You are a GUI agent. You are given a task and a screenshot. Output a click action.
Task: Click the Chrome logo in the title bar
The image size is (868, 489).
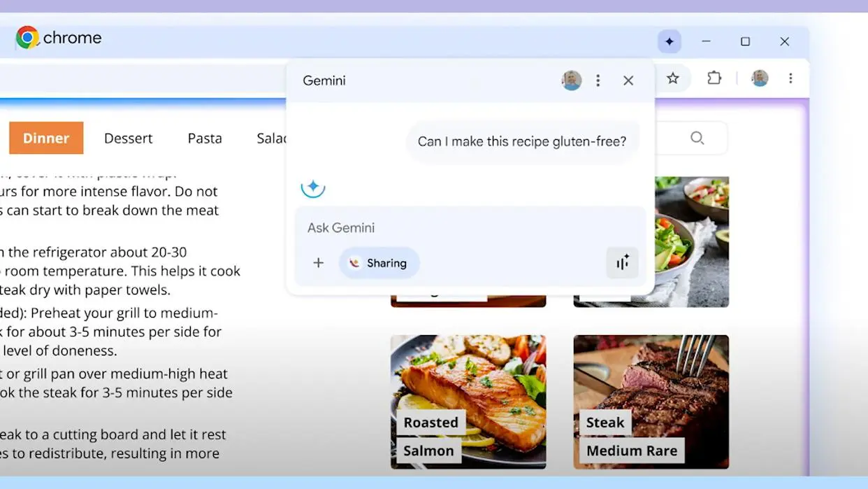(x=28, y=37)
